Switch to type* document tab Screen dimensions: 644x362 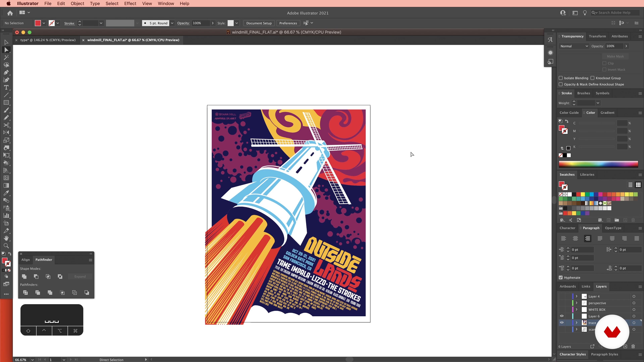pos(48,40)
